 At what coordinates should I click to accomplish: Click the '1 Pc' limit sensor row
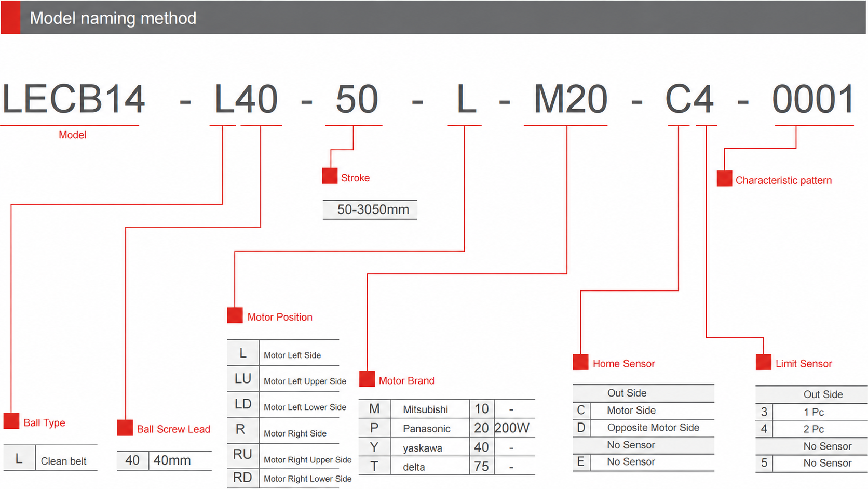click(x=811, y=412)
